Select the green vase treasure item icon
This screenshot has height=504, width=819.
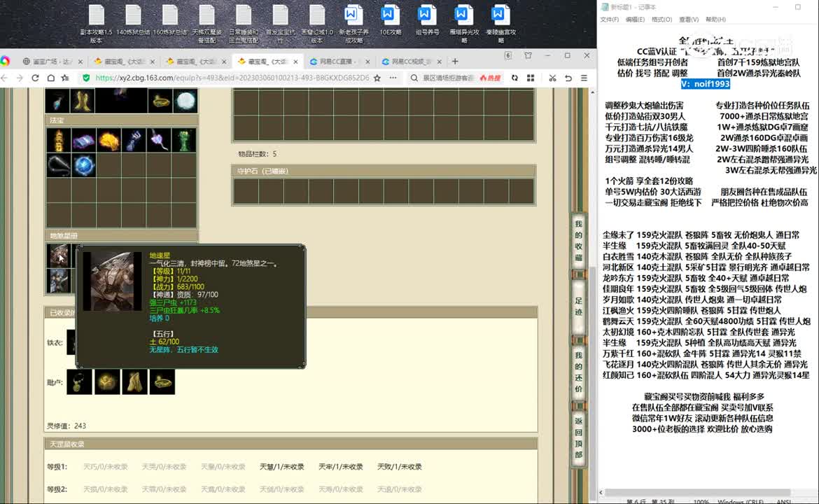[x=184, y=141]
